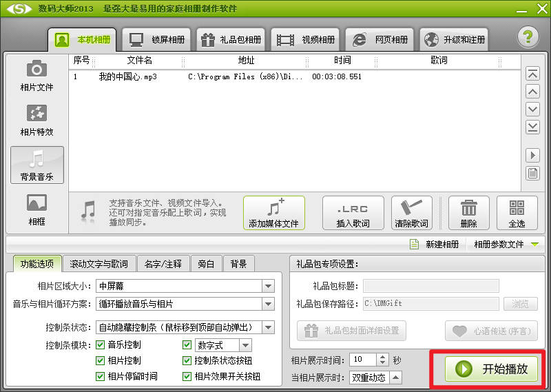Screen dimensions: 551x392
Task: Open the 名字/注释 tab
Action: pos(163,264)
